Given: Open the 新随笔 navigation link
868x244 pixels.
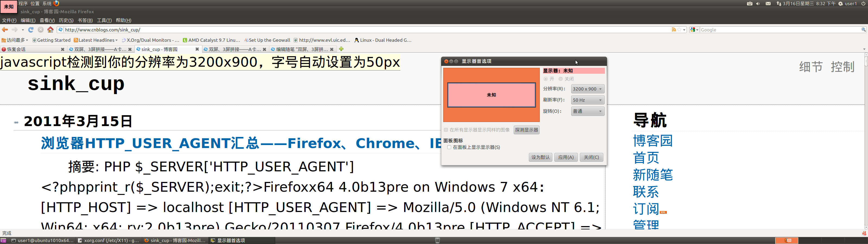Looking at the screenshot, I should (653, 175).
